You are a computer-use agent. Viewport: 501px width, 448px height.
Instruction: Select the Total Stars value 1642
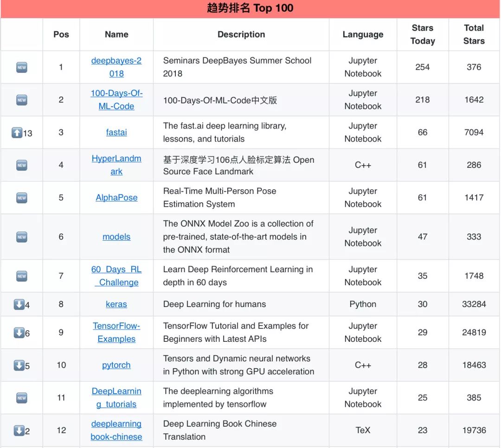coord(474,100)
